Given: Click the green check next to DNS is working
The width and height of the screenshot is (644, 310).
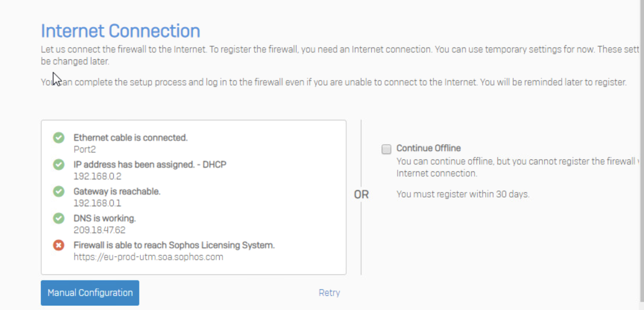Looking at the screenshot, I should coord(58,219).
